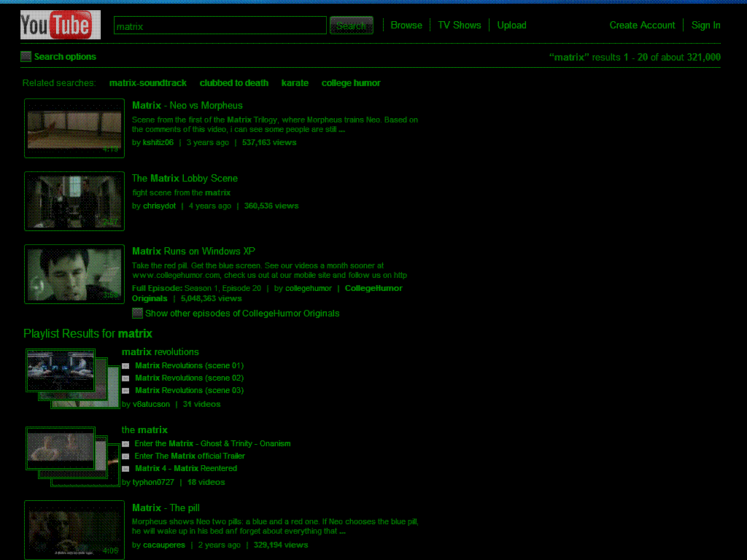Visit uploader cacauperes channel
This screenshot has height=560, width=747.
(x=164, y=545)
